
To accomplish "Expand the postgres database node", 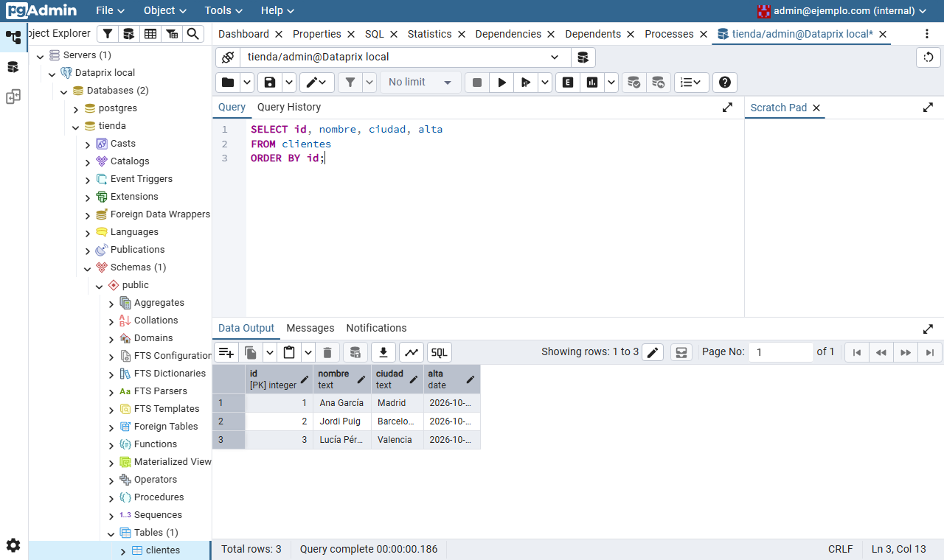I will [x=75, y=108].
